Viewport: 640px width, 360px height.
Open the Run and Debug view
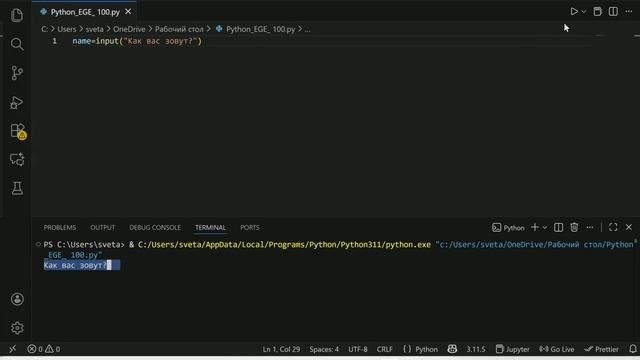pos(17,102)
